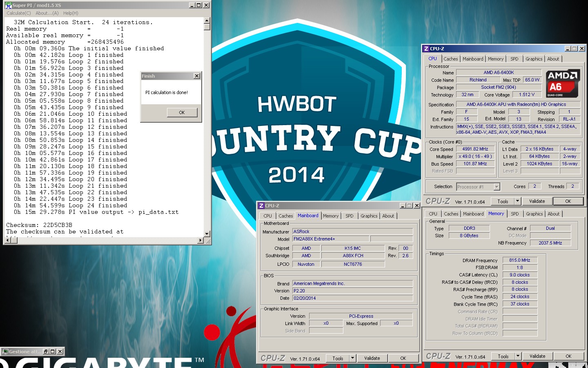The height and width of the screenshot is (368, 588).
Task: Click Validate in Memory CPU-Z window
Action: coord(537,356)
